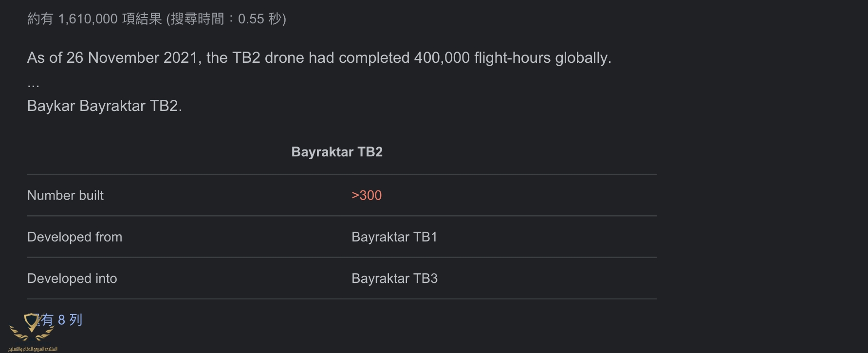Click the 'Developed from' row label

74,237
